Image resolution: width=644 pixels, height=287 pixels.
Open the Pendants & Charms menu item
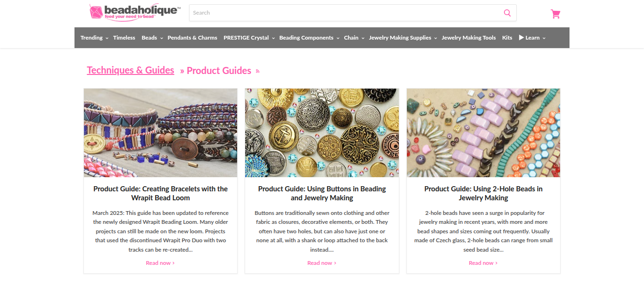(192, 38)
